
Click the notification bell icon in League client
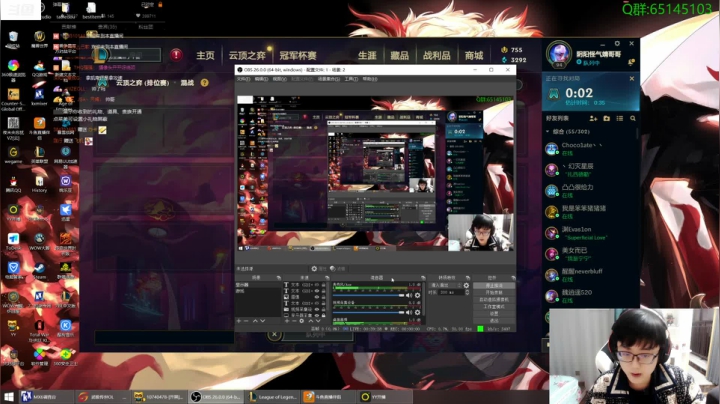click(631, 62)
